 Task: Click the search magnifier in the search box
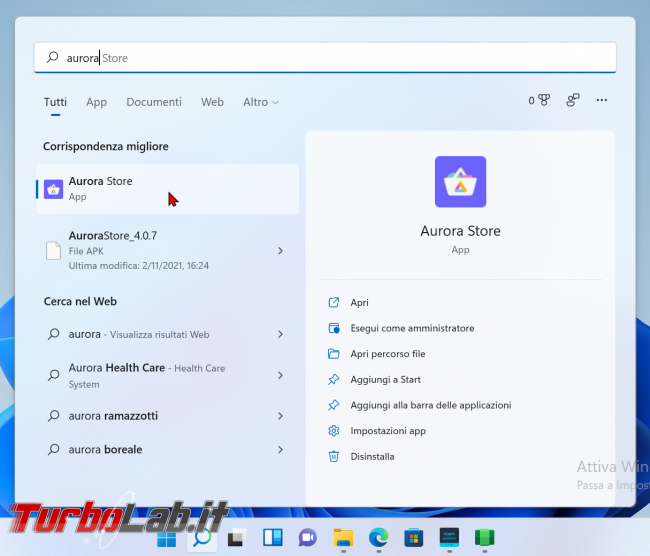tap(53, 57)
